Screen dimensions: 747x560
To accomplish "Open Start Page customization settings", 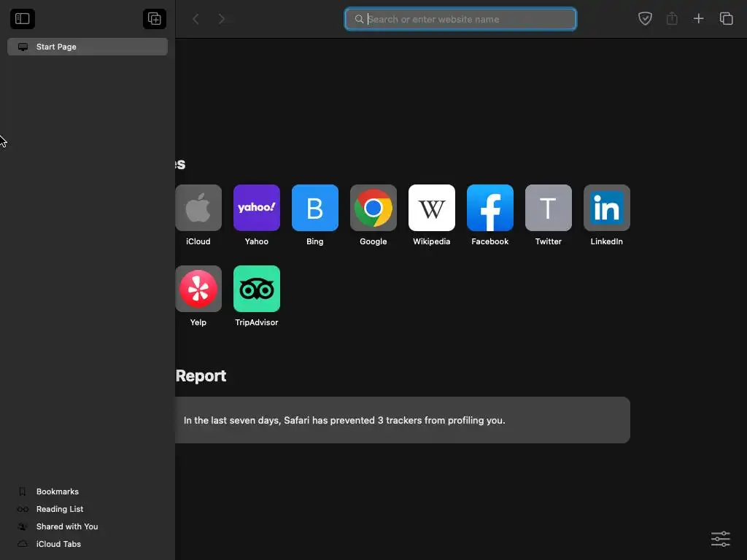I will point(720,539).
